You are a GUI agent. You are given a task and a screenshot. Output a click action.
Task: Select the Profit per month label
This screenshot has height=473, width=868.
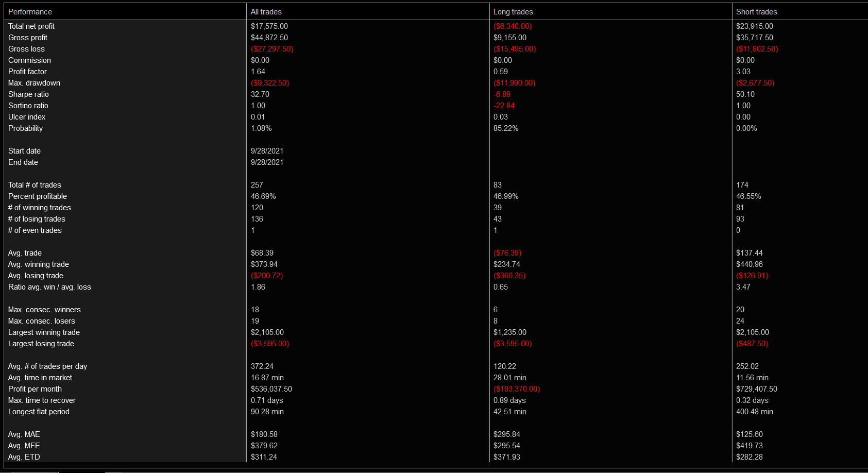click(x=35, y=389)
